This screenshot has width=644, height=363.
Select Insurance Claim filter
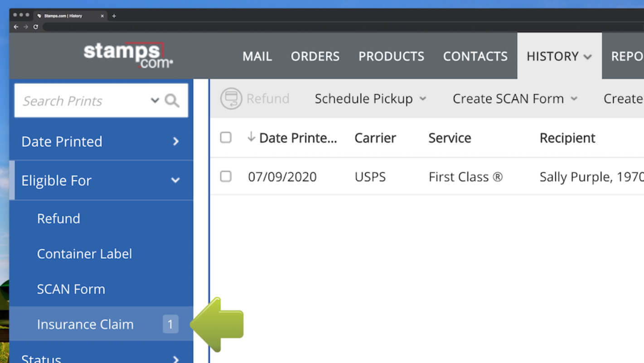(101, 324)
